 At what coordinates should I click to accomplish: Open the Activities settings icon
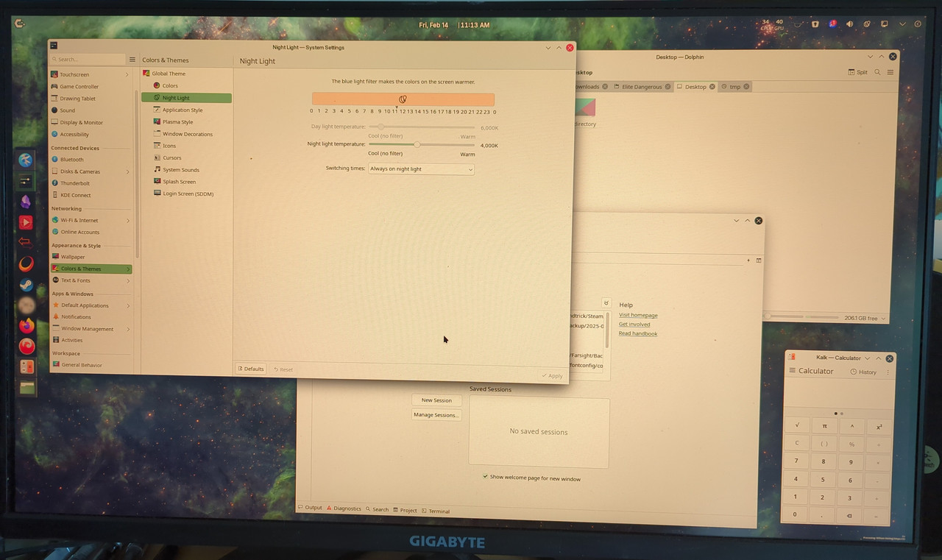pos(55,340)
